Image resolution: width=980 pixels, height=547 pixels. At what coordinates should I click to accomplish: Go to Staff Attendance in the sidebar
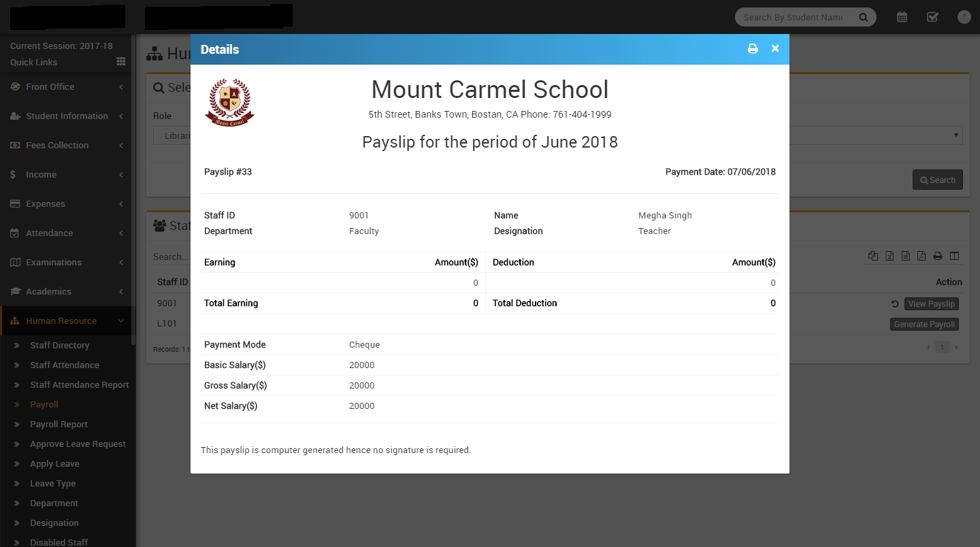(x=64, y=365)
